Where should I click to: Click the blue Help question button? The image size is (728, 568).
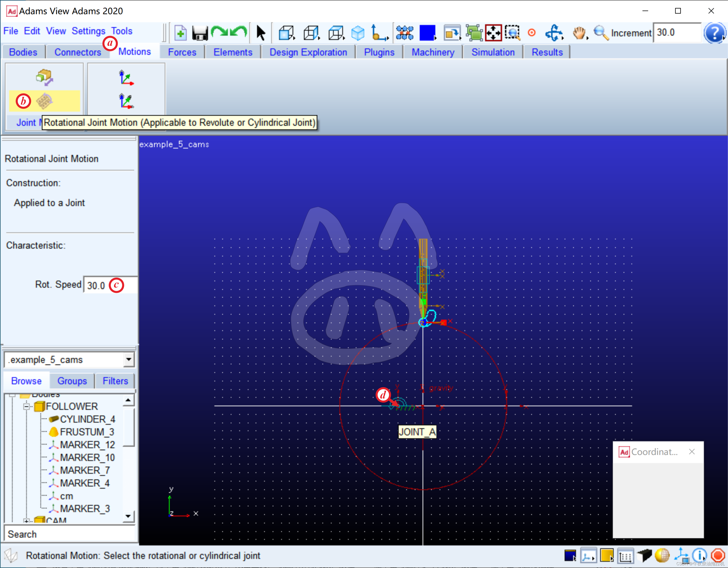click(x=714, y=33)
